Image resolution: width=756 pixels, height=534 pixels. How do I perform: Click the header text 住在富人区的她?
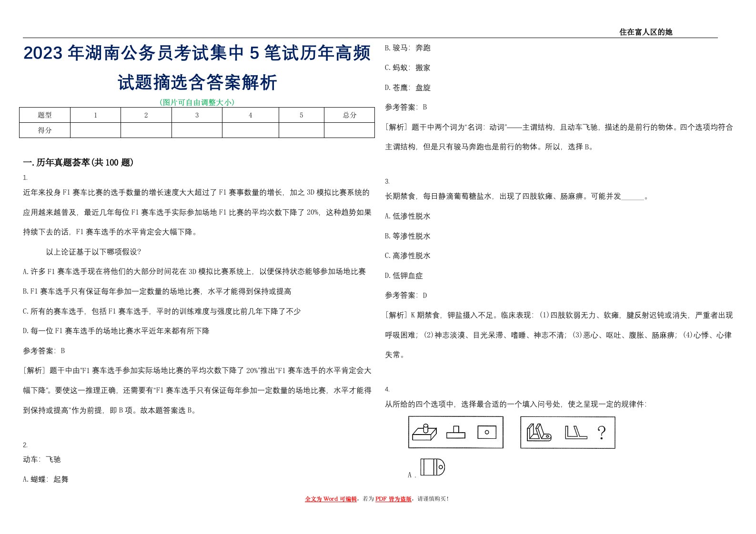coord(645,32)
